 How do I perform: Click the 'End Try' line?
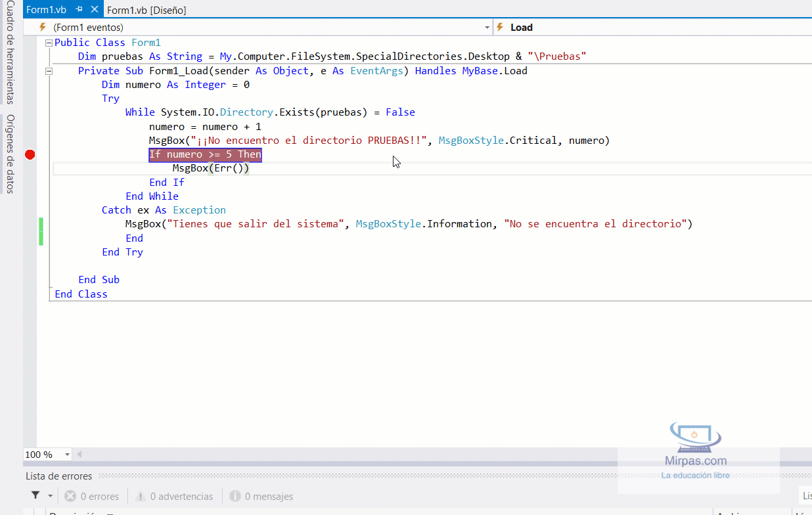[122, 252]
